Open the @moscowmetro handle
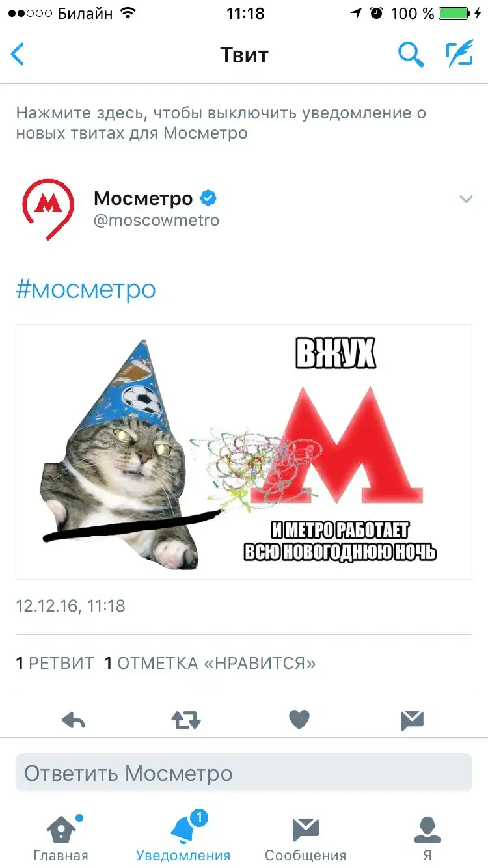This screenshot has height=868, width=488. click(156, 221)
